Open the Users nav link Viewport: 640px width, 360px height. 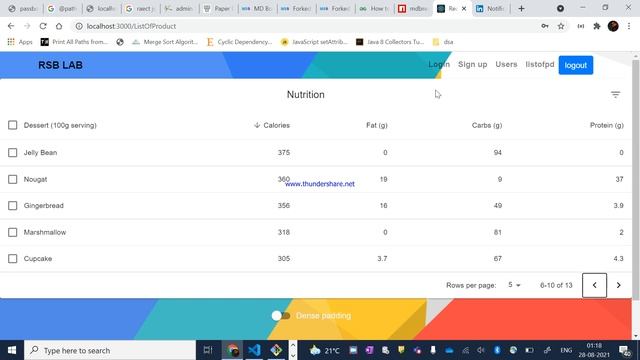coord(506,64)
